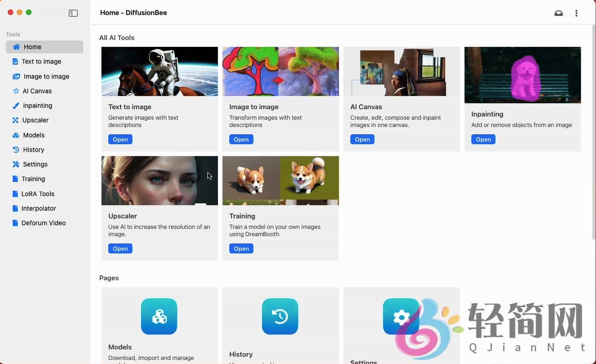Click the large History clock tile icon
The height and width of the screenshot is (364, 596).
click(280, 316)
